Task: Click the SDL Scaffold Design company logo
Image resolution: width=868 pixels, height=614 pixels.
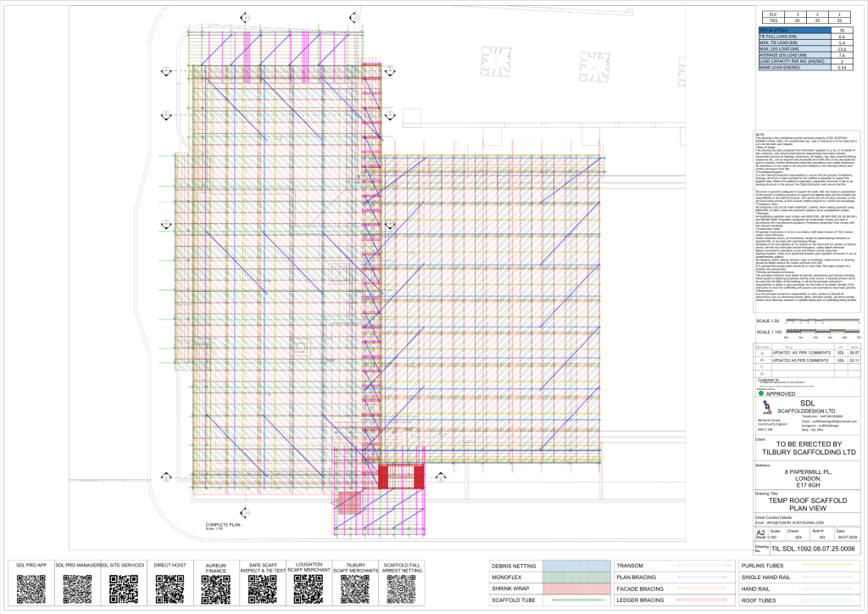Action: pos(767,408)
